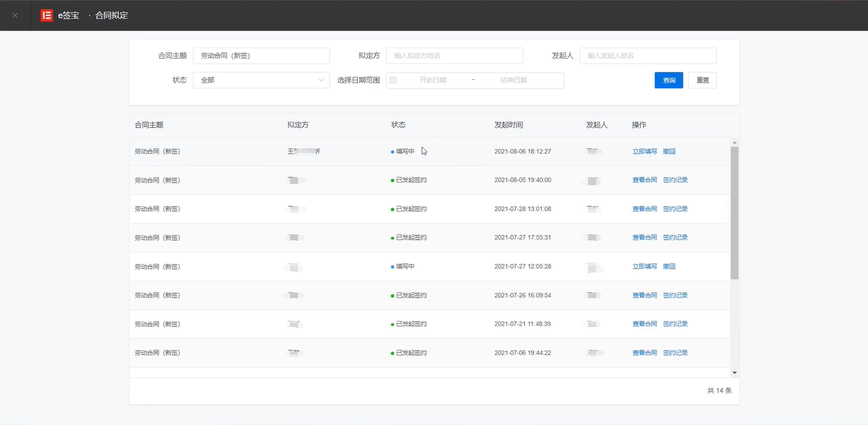Viewport: 868px width, 425px height.
Task: Open 查看合同 for the 2021-07-26 16:09:54 row
Action: pyautogui.click(x=644, y=295)
